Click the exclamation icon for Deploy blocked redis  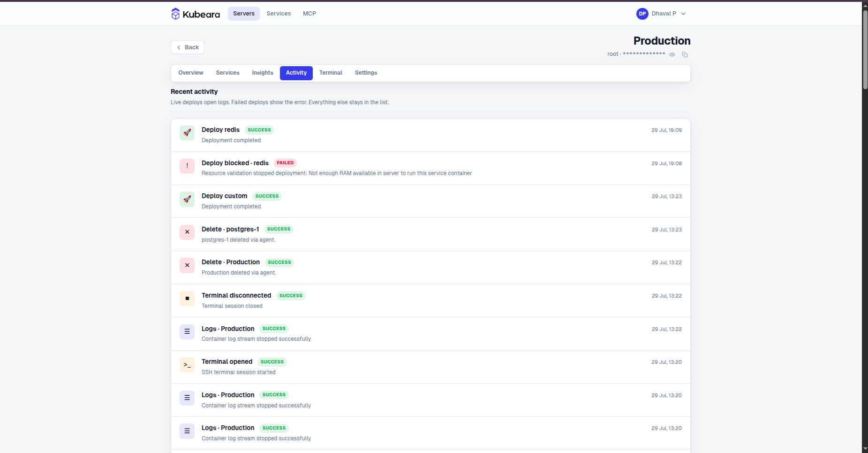(187, 166)
